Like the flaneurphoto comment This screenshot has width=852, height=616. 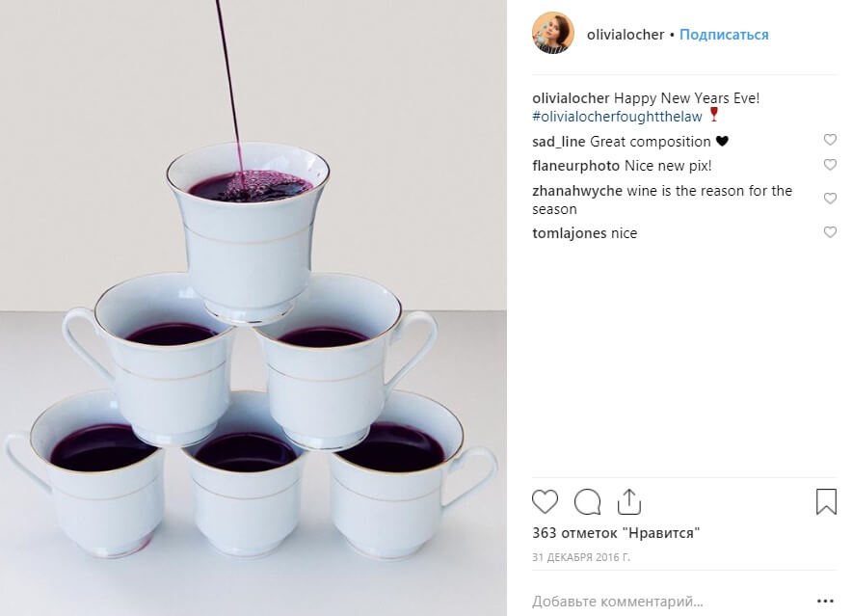[x=830, y=166]
